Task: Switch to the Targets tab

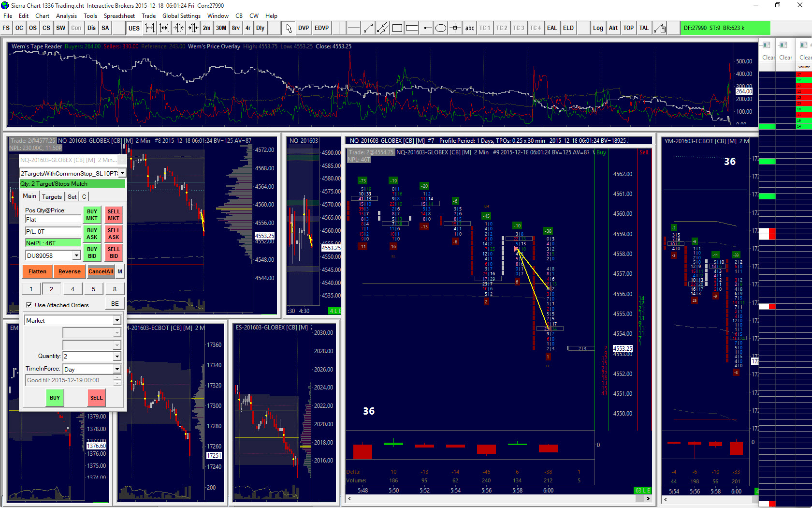Action: 52,196
